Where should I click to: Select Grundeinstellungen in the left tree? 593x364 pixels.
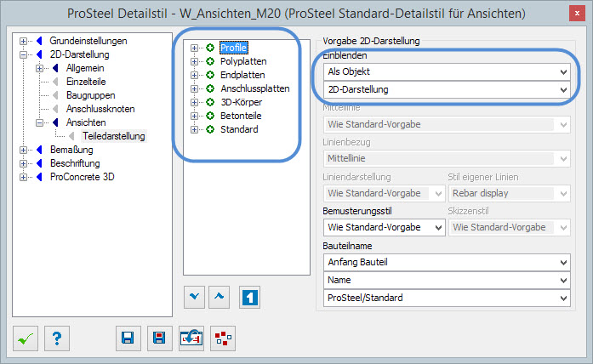(88, 41)
